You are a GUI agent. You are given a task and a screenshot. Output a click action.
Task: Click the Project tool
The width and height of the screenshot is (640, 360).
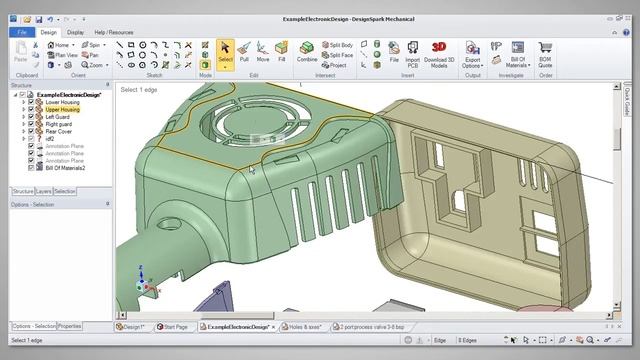334,65
